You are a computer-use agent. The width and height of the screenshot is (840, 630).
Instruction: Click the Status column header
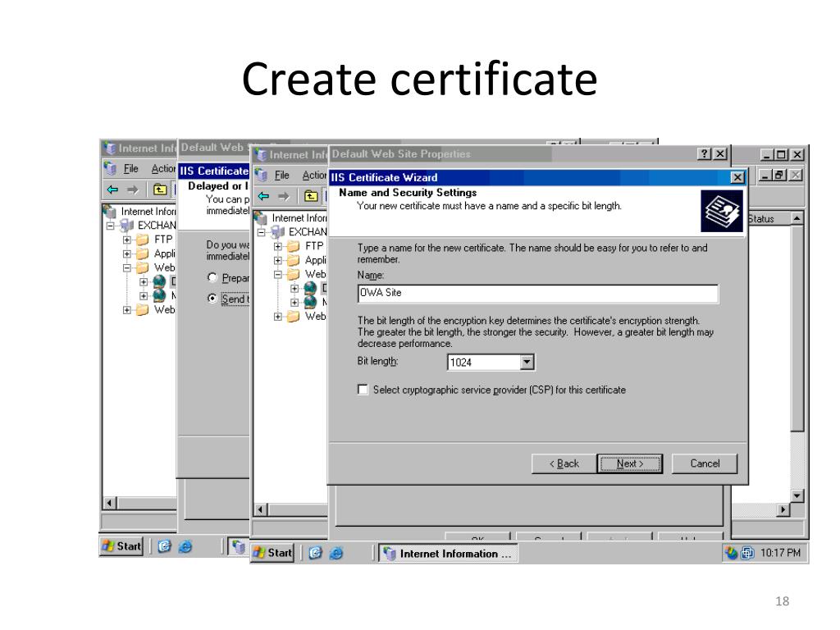(x=769, y=218)
